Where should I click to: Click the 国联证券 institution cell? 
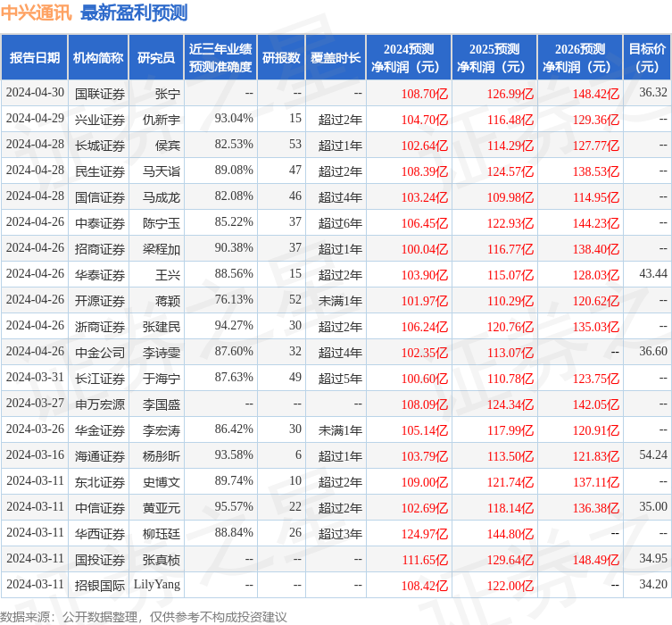100,94
